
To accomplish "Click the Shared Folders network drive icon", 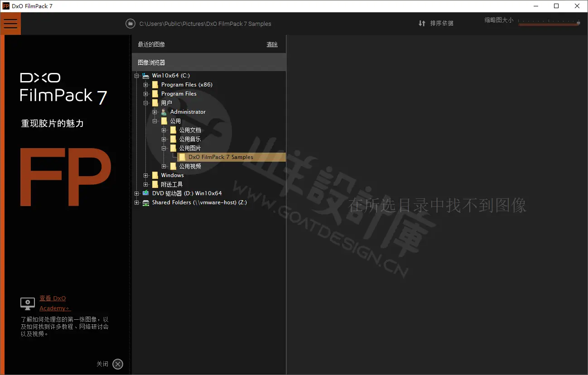I will tap(145, 202).
